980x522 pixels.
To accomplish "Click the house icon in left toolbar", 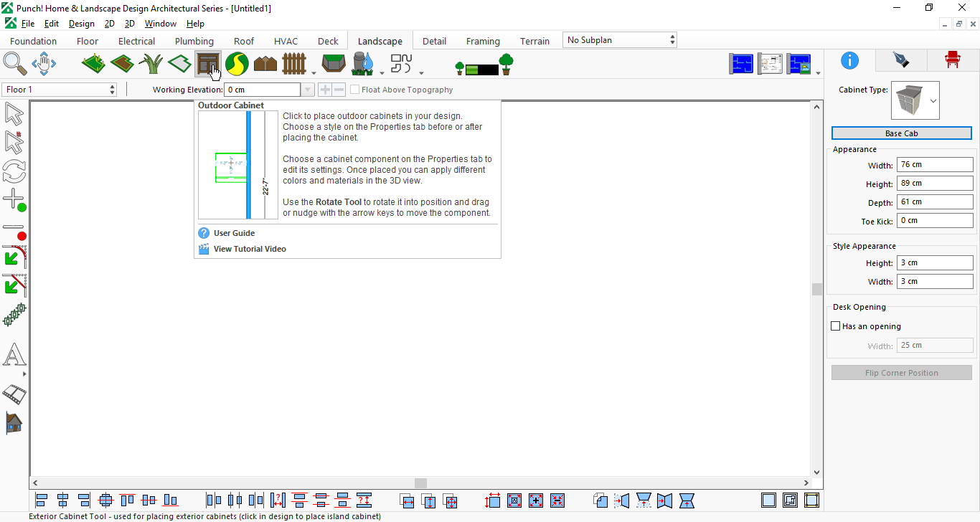I will (14, 422).
